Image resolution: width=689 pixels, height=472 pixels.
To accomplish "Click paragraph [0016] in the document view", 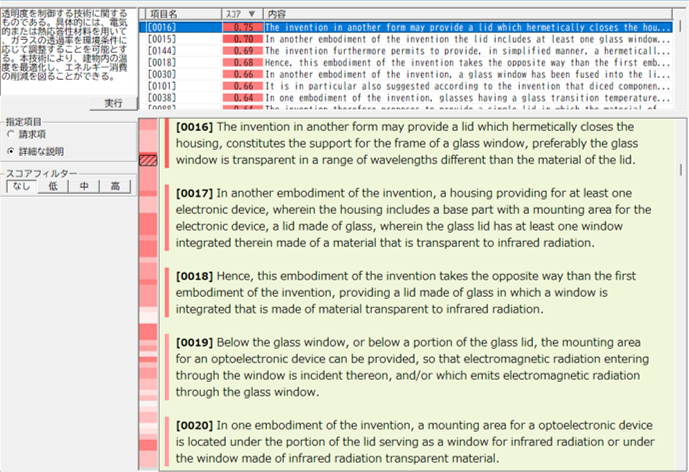I will (406, 143).
